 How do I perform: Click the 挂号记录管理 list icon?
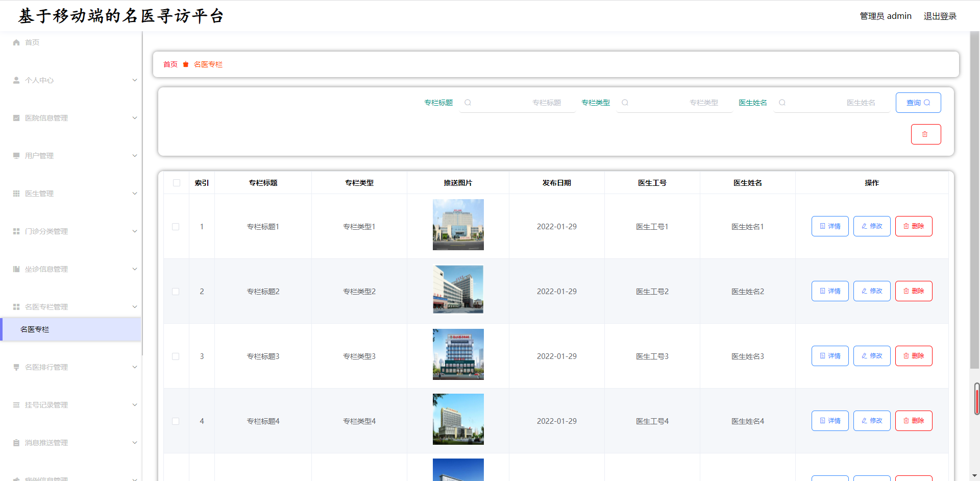(x=16, y=405)
